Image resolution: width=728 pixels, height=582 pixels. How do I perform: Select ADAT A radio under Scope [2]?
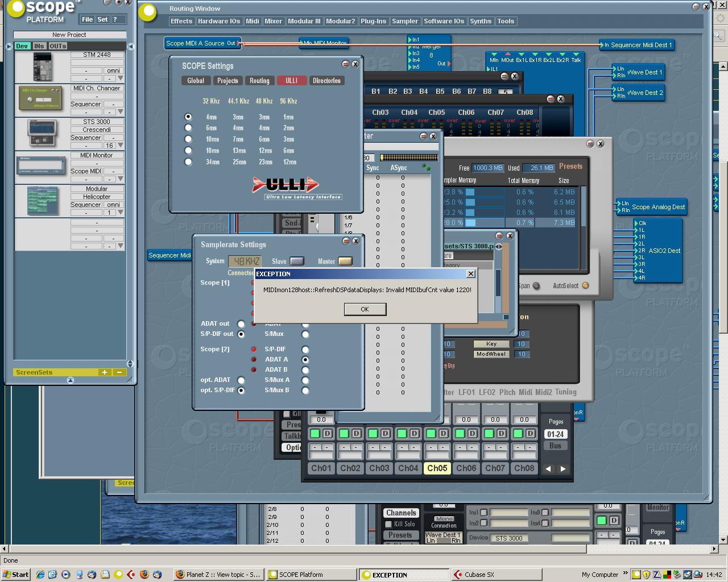tap(305, 360)
